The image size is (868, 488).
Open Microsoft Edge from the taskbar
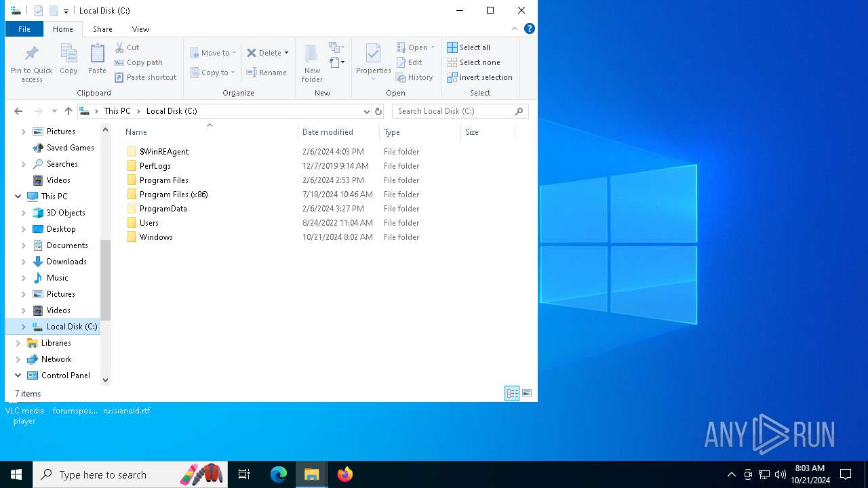(x=279, y=474)
